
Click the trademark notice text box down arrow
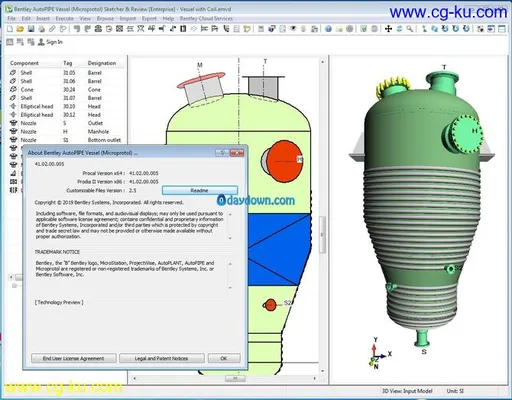tap(230, 287)
